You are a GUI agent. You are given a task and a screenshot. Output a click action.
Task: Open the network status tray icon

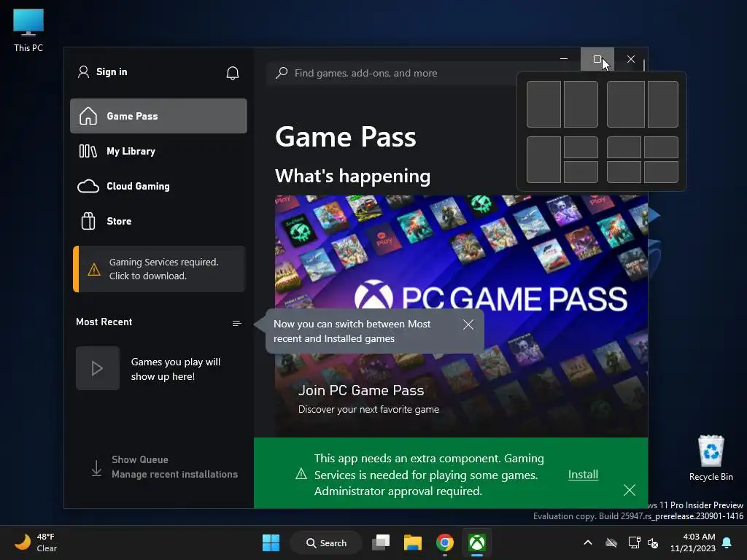click(634, 542)
